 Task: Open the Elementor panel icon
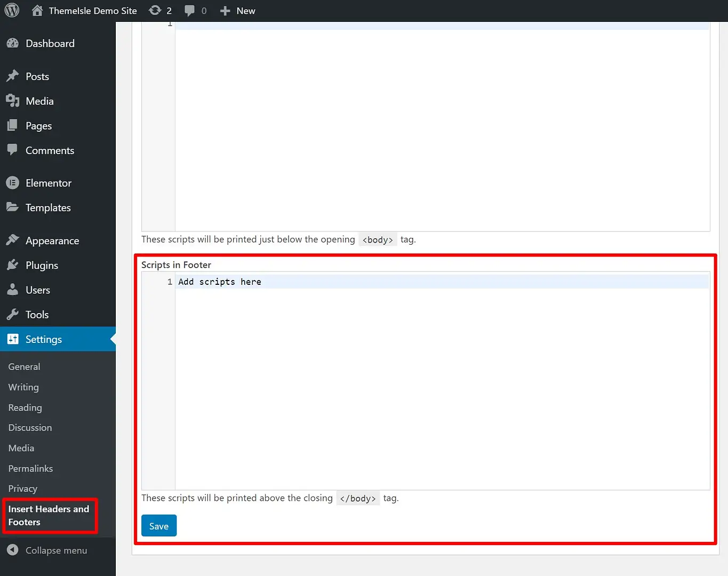pyautogui.click(x=13, y=182)
